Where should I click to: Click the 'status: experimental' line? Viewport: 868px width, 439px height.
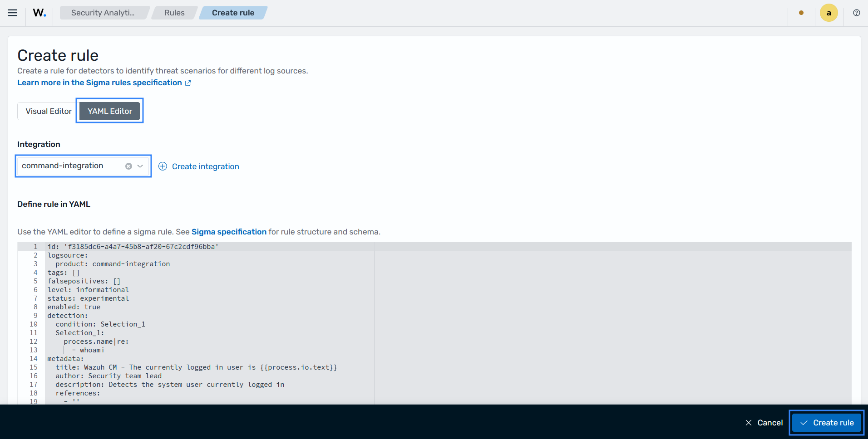click(x=88, y=298)
